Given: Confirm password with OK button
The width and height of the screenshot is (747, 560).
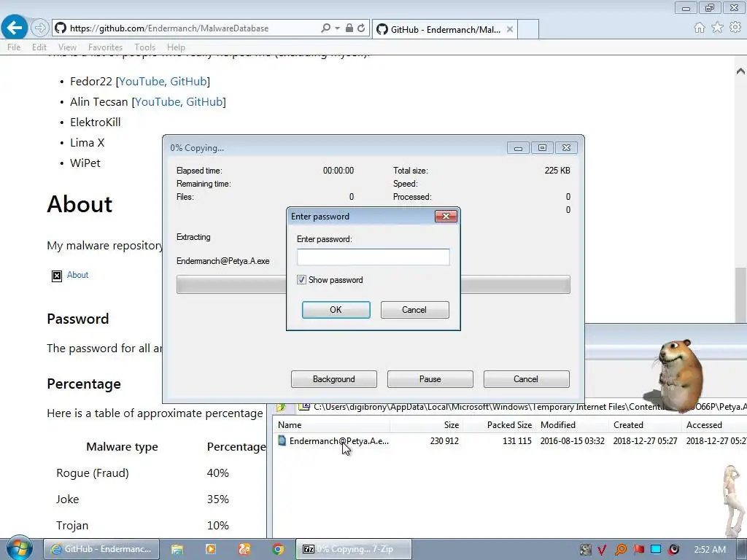Looking at the screenshot, I should [x=336, y=309].
